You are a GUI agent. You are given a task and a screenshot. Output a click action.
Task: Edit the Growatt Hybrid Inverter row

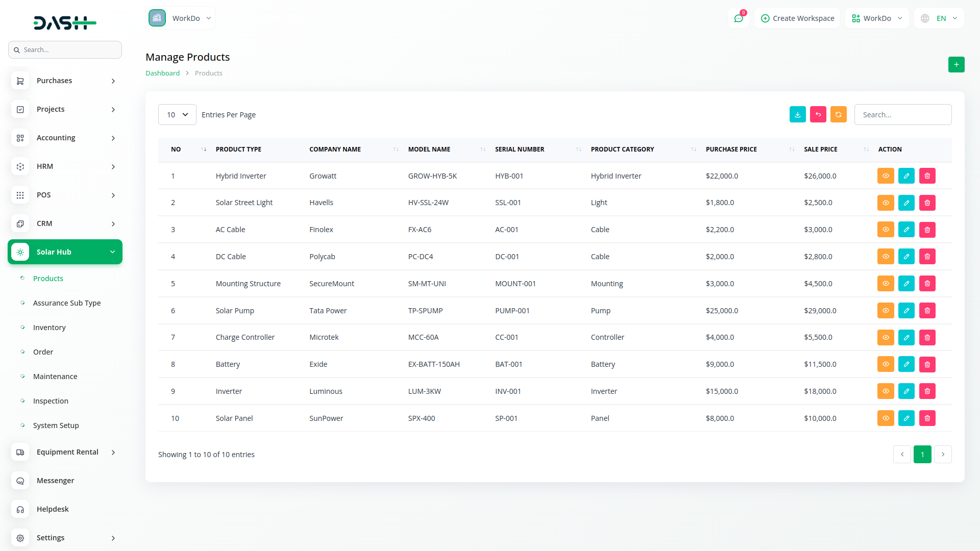pyautogui.click(x=906, y=176)
